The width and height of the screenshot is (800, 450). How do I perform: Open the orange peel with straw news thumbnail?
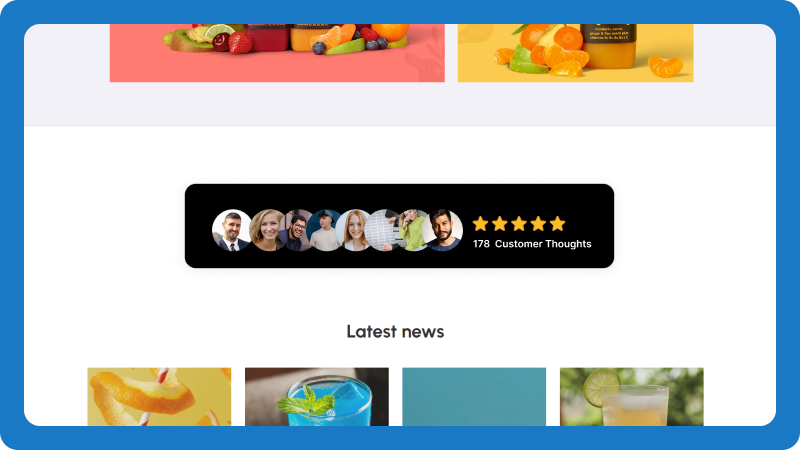point(159,396)
